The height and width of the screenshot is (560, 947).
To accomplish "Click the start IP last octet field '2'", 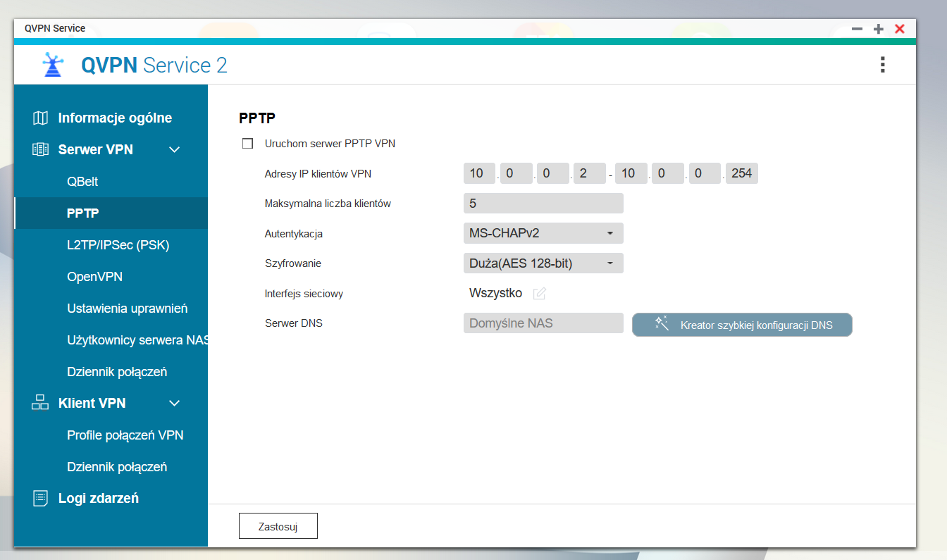I will tap(590, 173).
